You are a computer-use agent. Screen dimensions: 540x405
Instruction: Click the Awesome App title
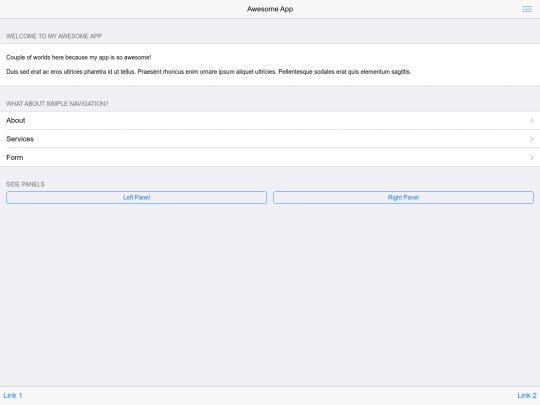pyautogui.click(x=270, y=9)
